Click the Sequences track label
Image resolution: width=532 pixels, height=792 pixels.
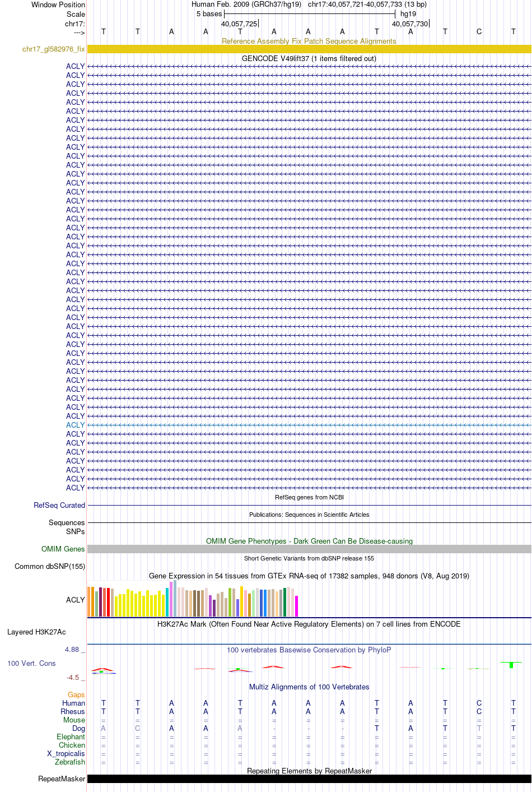pos(67,522)
